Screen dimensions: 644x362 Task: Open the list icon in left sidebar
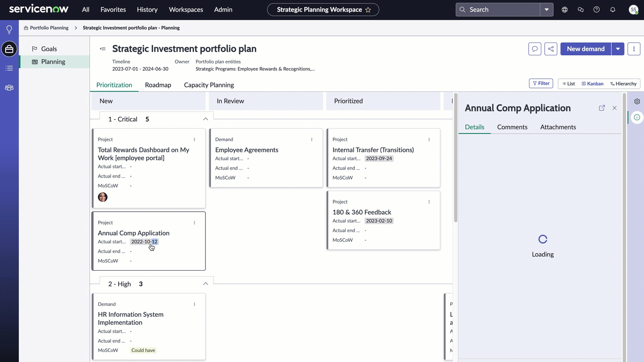click(x=9, y=68)
